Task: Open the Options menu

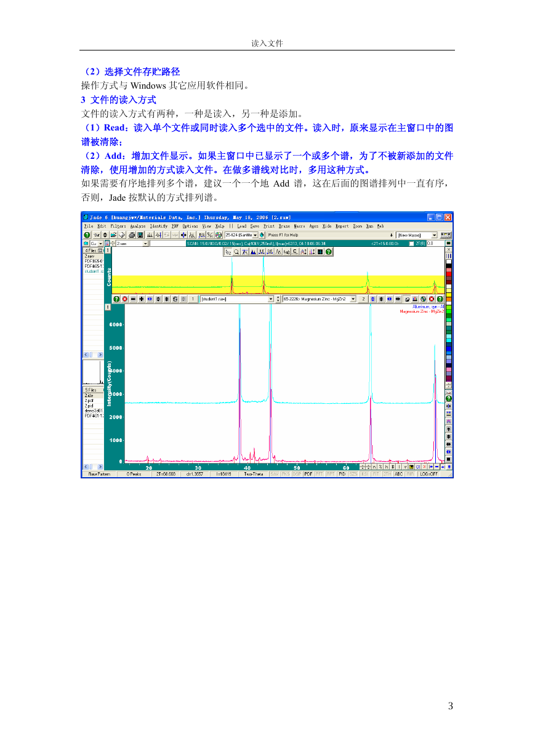Action: tap(190, 226)
